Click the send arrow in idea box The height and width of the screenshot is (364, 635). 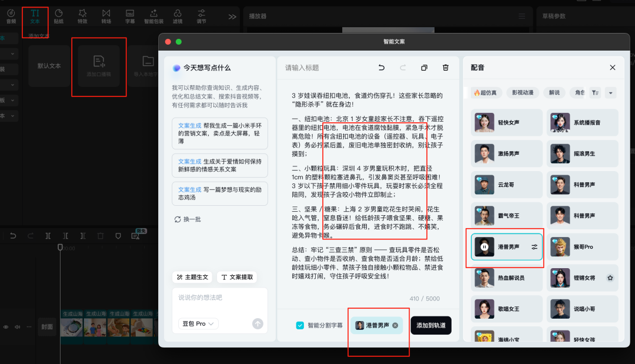[x=258, y=323]
